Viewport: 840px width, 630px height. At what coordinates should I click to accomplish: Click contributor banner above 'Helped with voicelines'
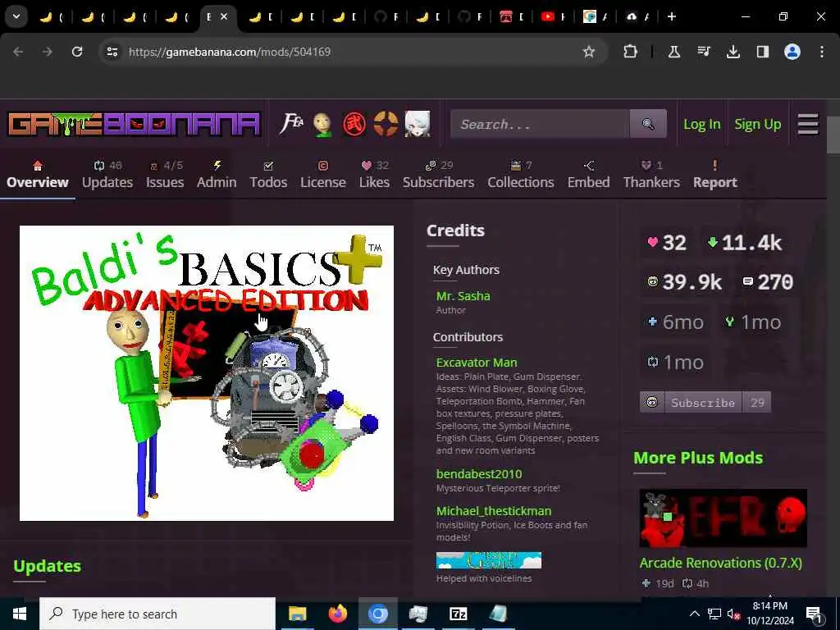(x=489, y=559)
